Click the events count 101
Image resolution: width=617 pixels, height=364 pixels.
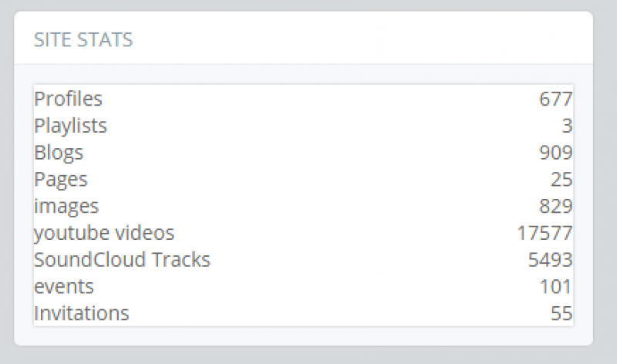(x=555, y=287)
